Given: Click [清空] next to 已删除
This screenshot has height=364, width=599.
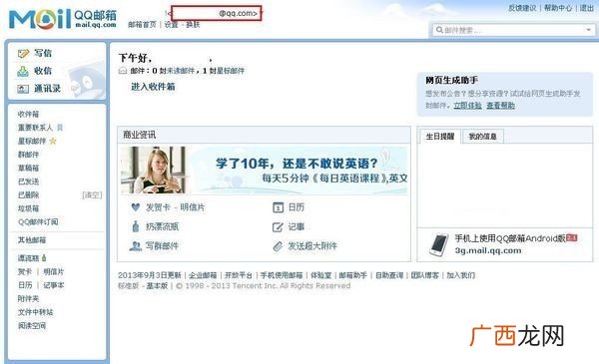Looking at the screenshot, I should click(x=92, y=195).
